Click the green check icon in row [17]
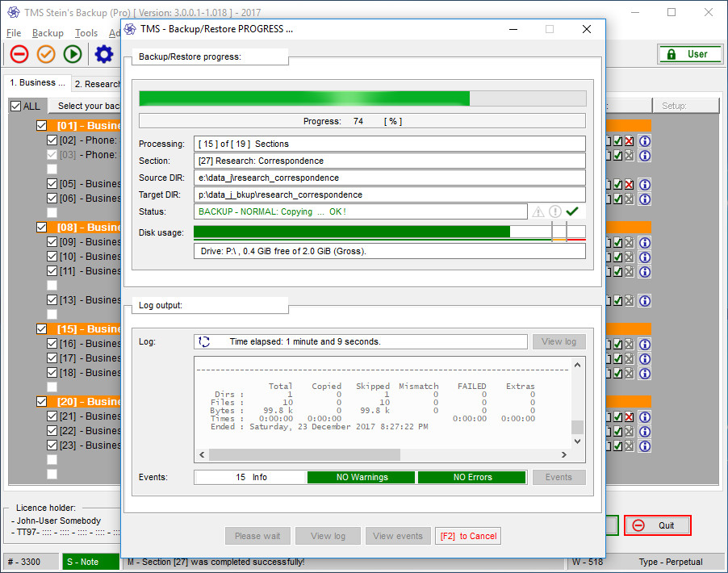The width and height of the screenshot is (728, 573). pos(617,358)
